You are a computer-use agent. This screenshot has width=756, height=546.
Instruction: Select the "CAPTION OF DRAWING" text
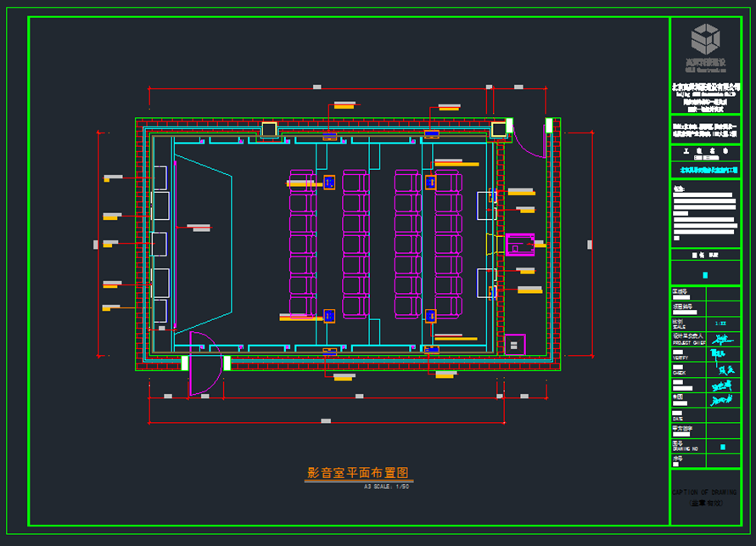(x=704, y=493)
